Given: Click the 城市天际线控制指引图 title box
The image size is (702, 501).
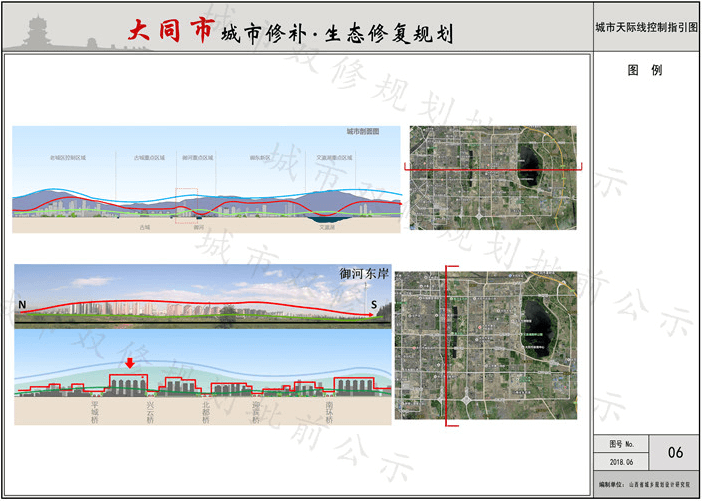Looking at the screenshot, I should 645,29.
